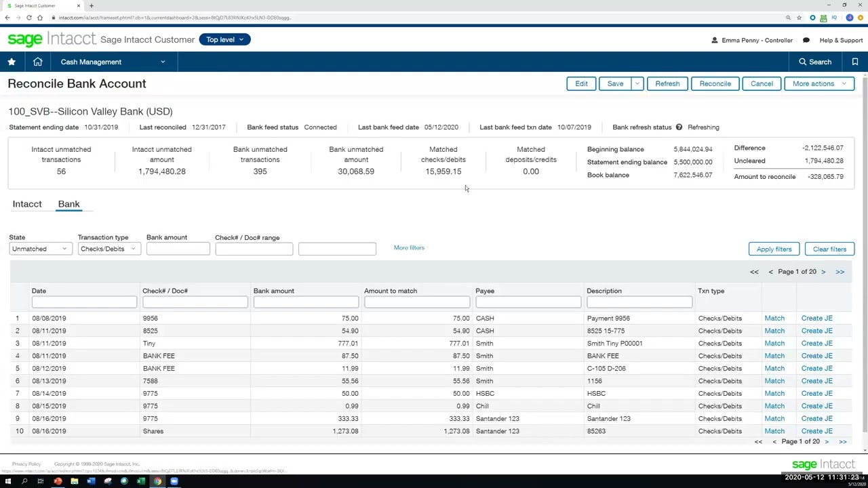Click the Reconcile button

click(x=715, y=83)
